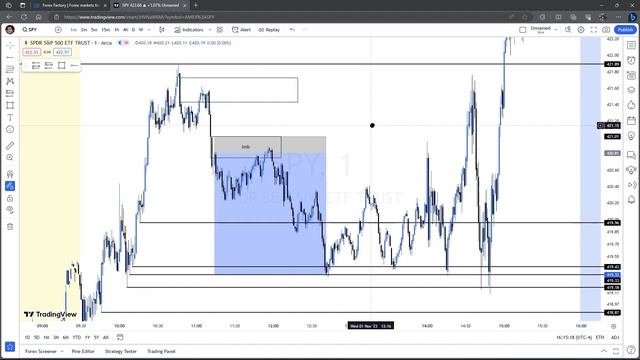Open the forecasting and measurement tools

pos(10,93)
